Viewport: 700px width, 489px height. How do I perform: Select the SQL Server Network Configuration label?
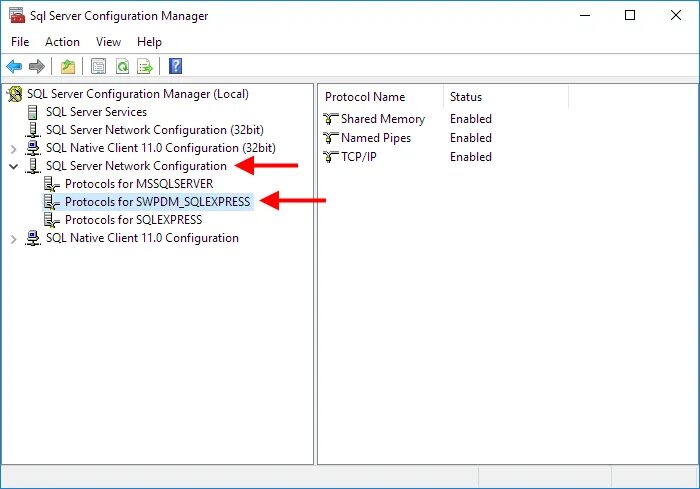pyautogui.click(x=136, y=166)
